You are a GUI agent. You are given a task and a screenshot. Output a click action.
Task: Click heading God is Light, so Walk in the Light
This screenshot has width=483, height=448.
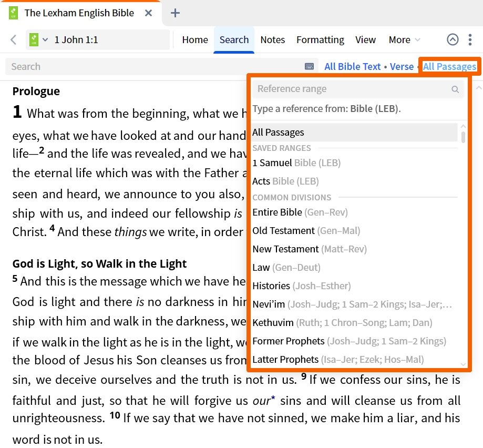(x=99, y=264)
